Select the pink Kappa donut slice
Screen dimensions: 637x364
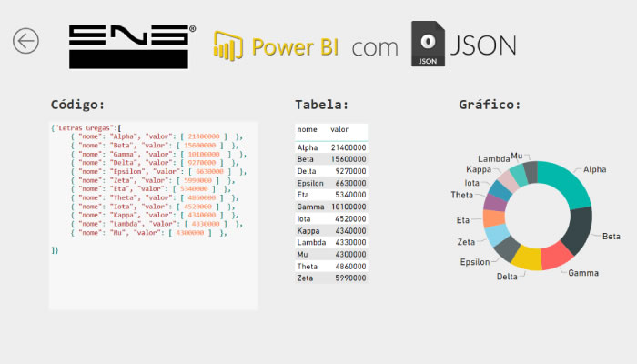[x=509, y=180]
